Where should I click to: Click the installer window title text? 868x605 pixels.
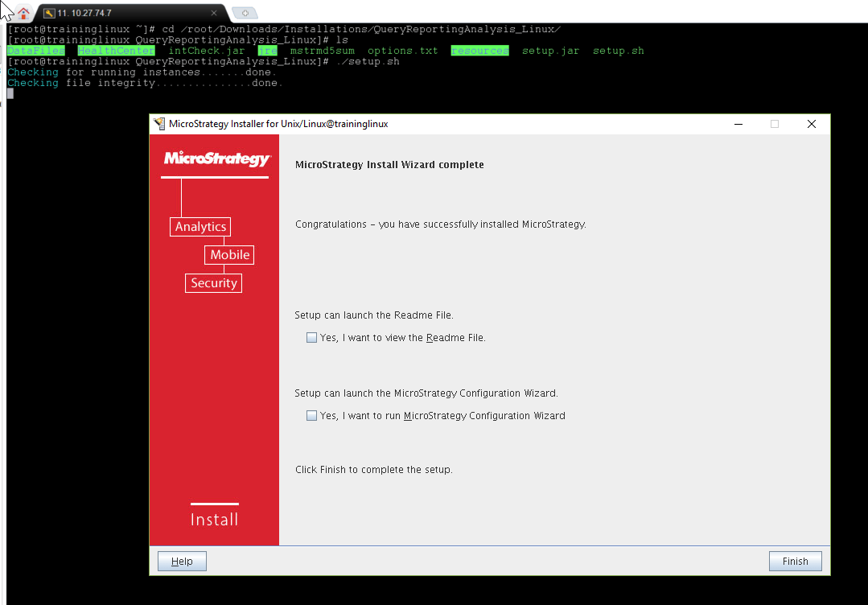(278, 124)
